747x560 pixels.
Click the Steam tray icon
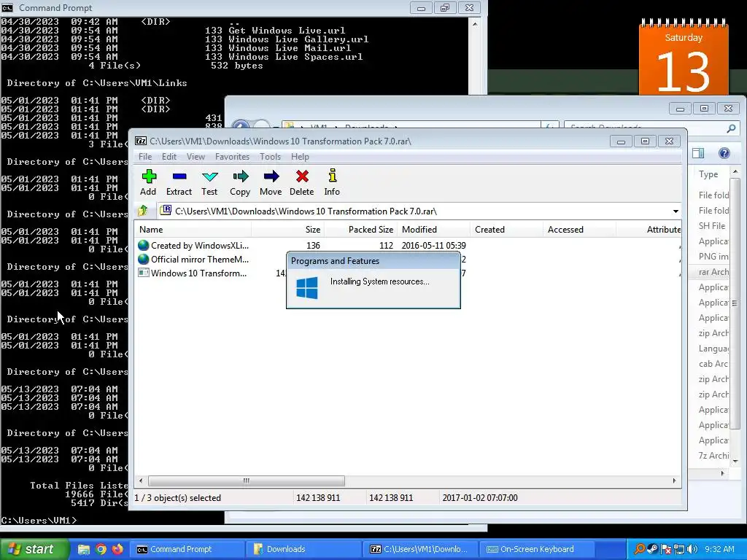[x=653, y=549]
